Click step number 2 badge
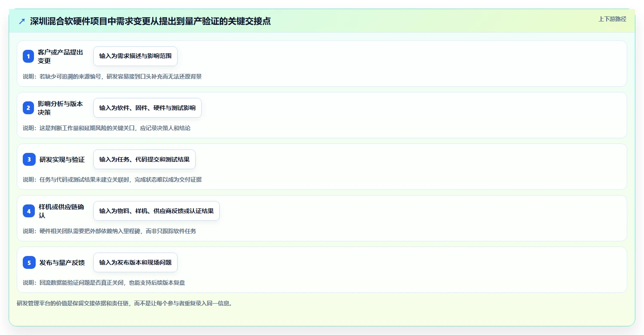 [x=28, y=108]
